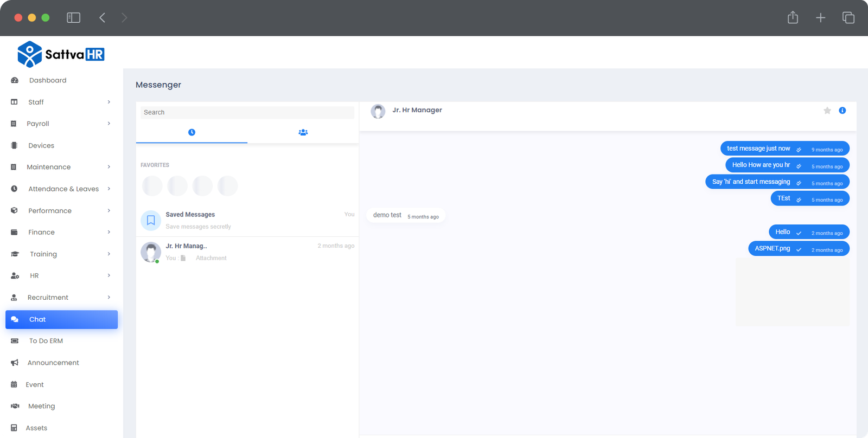
Task: Click the Event calendar icon
Action: (x=14, y=384)
